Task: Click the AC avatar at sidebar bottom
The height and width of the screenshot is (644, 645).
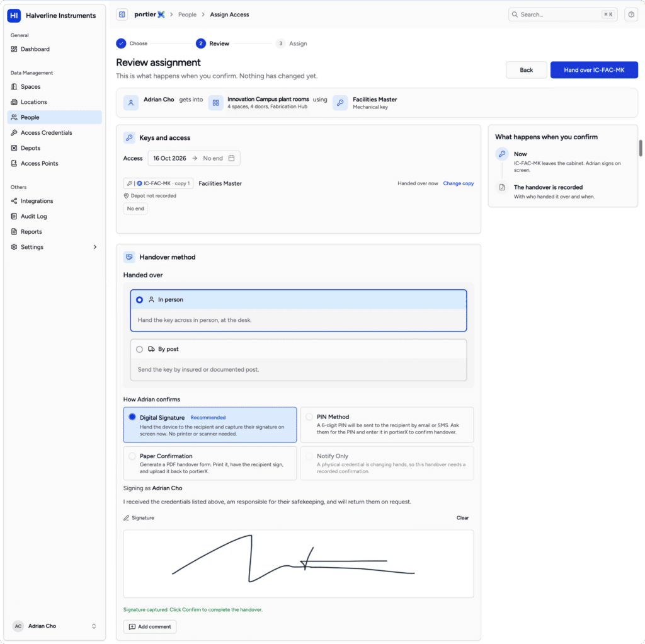Action: [x=18, y=626]
